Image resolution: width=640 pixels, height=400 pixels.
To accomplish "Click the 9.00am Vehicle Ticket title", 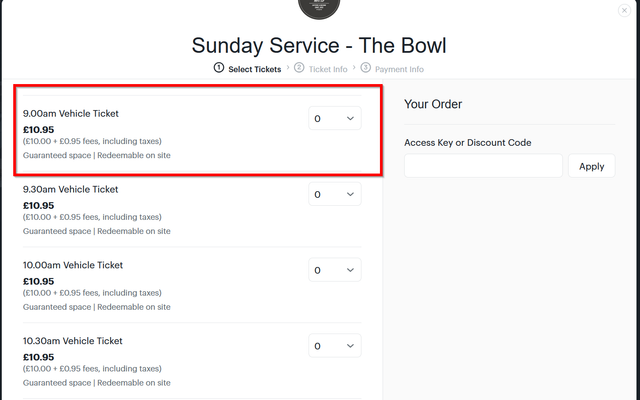I will tap(71, 113).
